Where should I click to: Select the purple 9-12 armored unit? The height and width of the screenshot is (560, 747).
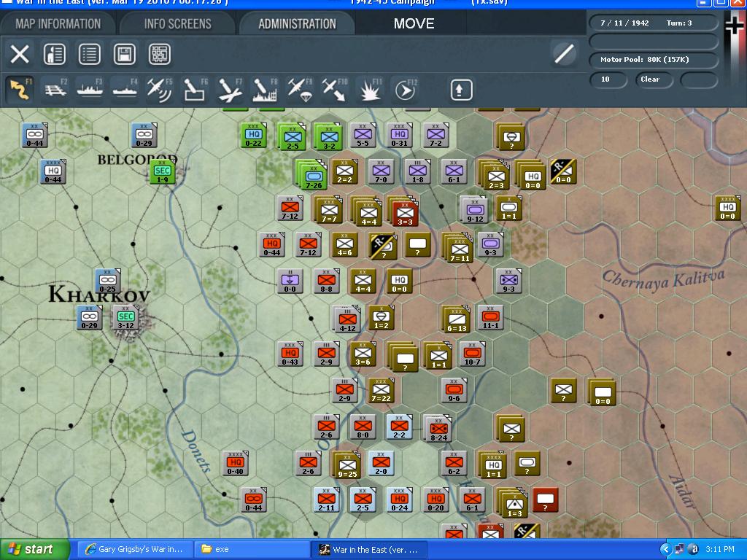coord(474,210)
